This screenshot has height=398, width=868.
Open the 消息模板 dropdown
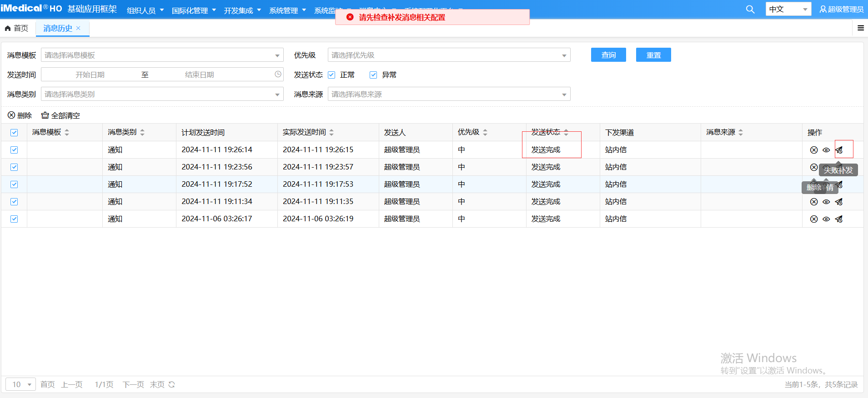click(162, 55)
